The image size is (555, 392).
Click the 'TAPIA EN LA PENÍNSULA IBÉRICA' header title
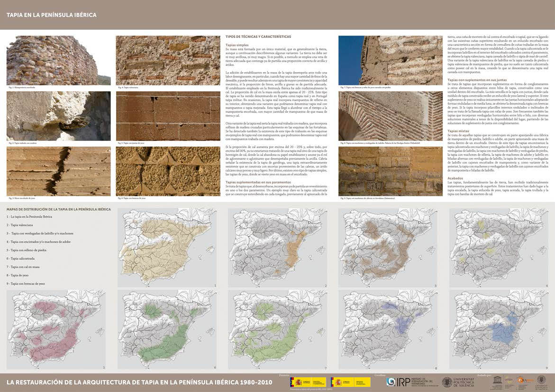[51, 15]
